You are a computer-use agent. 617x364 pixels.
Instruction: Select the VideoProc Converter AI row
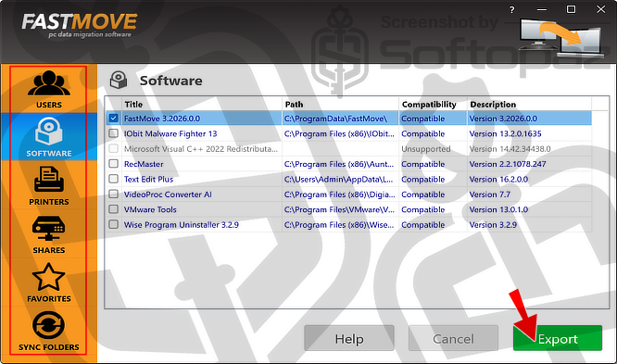click(348, 195)
